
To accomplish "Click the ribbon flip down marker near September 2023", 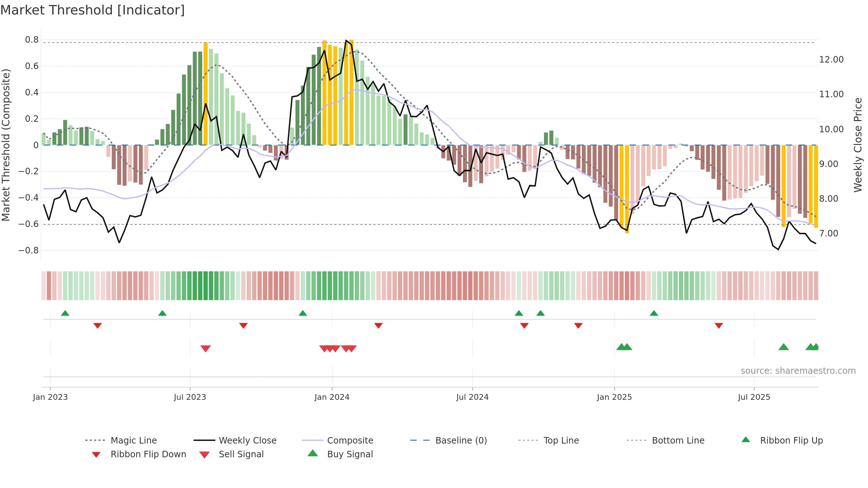I will (243, 326).
